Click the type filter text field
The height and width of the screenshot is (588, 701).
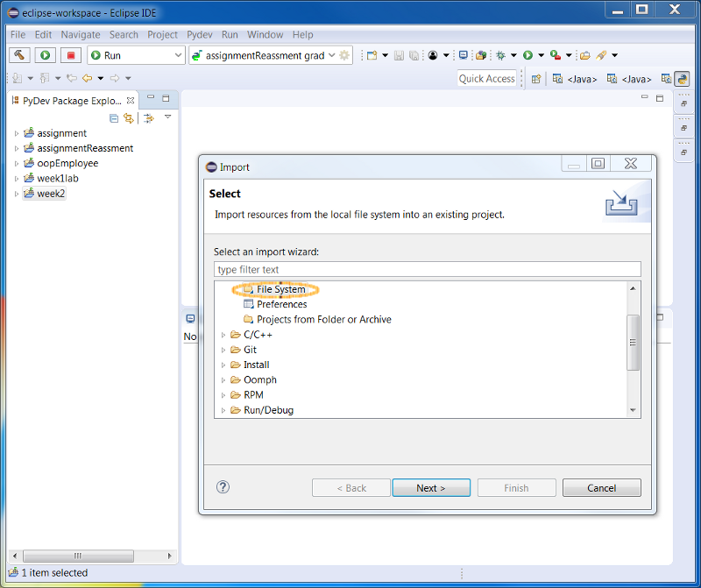(x=427, y=269)
